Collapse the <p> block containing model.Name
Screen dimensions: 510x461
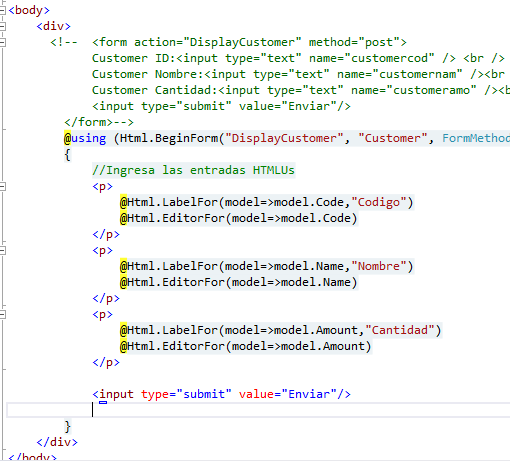pyautogui.click(x=2, y=250)
